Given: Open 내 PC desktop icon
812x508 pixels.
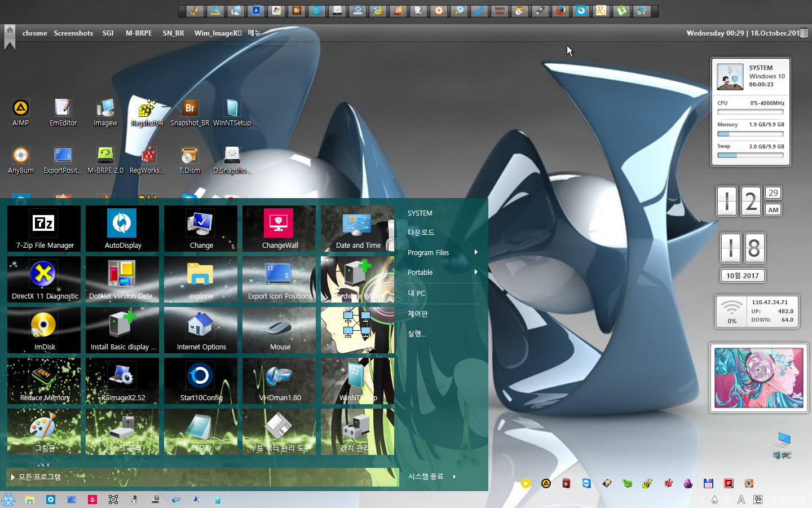Looking at the screenshot, I should [x=782, y=446].
